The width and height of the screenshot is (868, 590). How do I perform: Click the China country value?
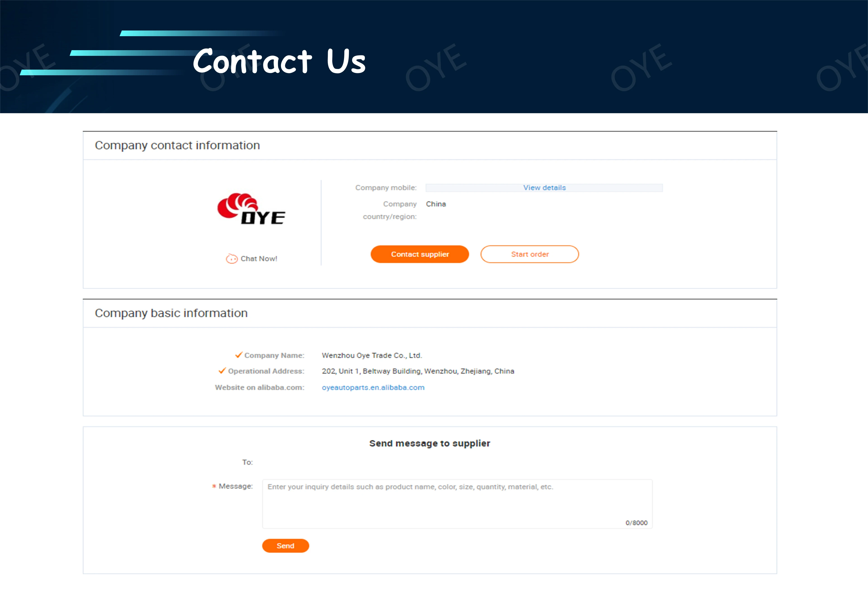(x=436, y=204)
